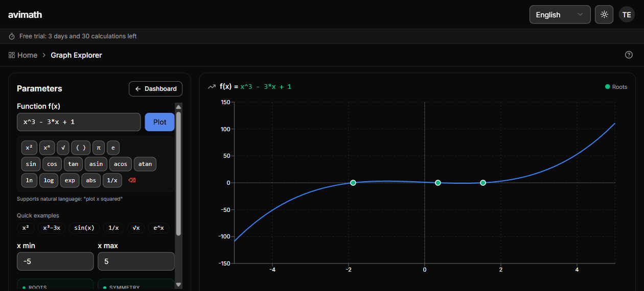Insert the cos function key
This screenshot has width=644, height=291.
[x=52, y=164]
